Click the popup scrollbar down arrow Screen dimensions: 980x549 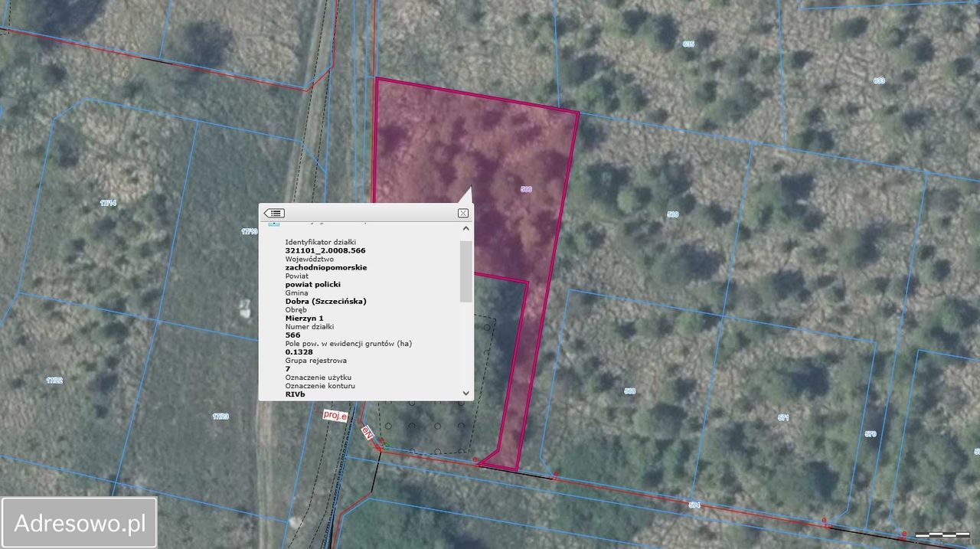click(x=465, y=393)
